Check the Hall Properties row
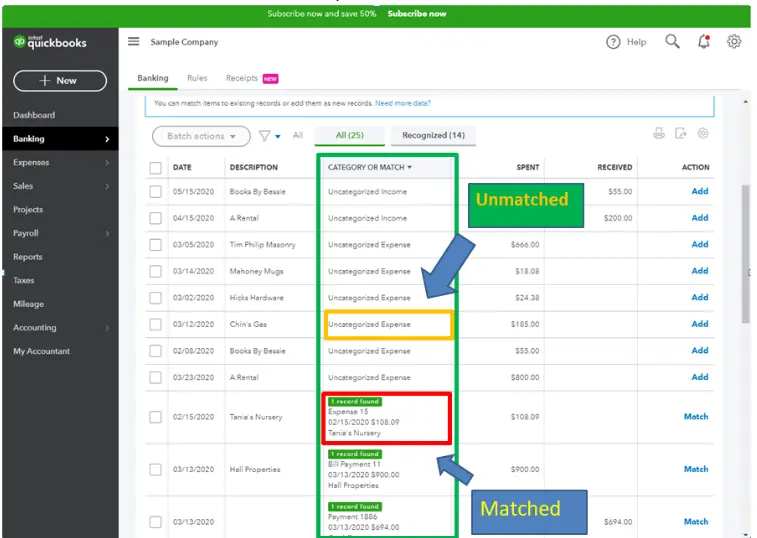The width and height of the screenshot is (757, 538). [x=155, y=469]
